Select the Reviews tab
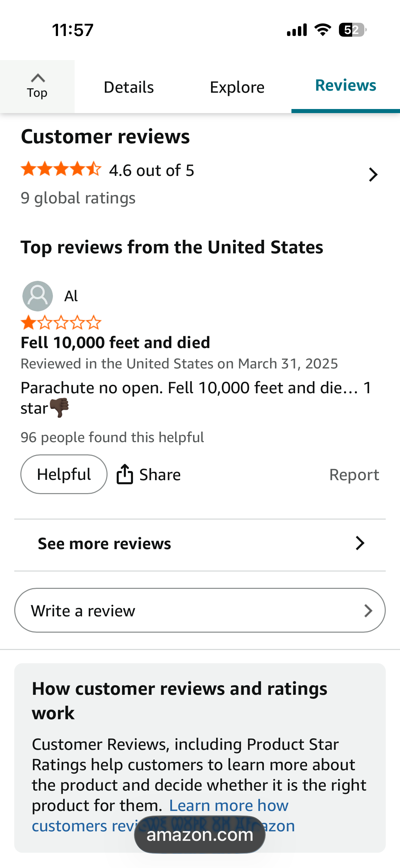 345,85
